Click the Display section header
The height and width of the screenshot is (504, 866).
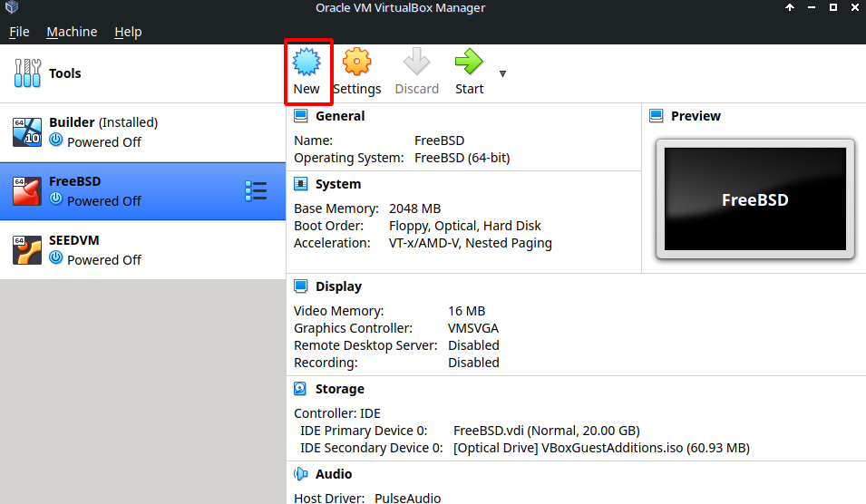pyautogui.click(x=338, y=286)
